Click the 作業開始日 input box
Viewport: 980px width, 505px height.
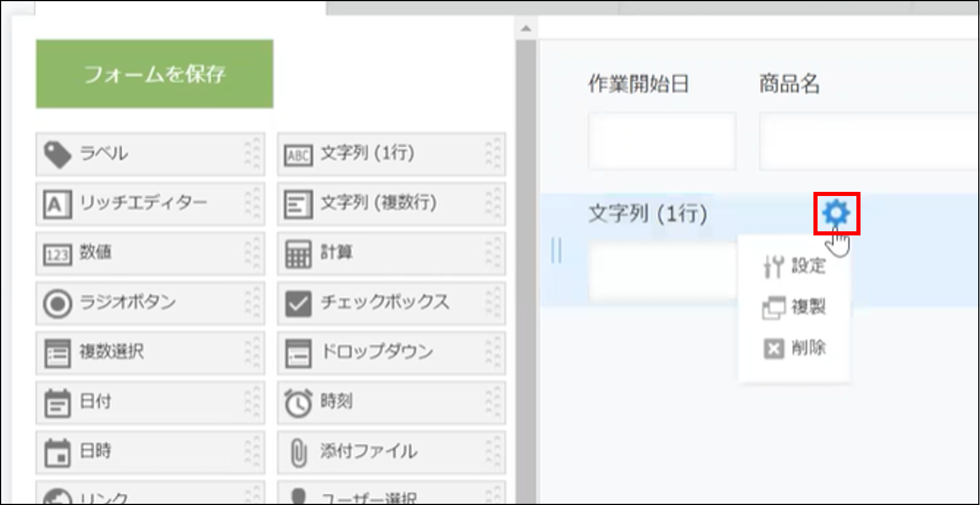point(662,142)
